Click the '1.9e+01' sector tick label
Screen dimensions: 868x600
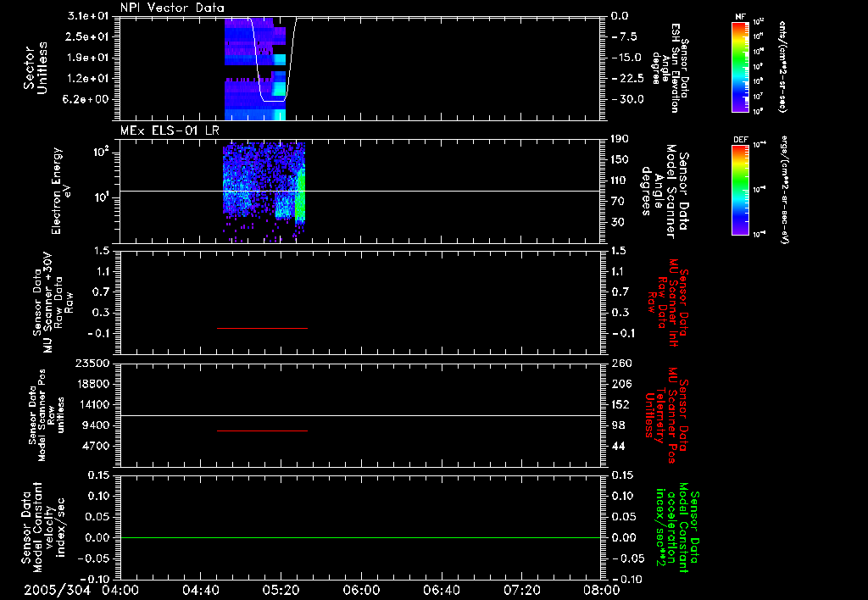[87, 58]
